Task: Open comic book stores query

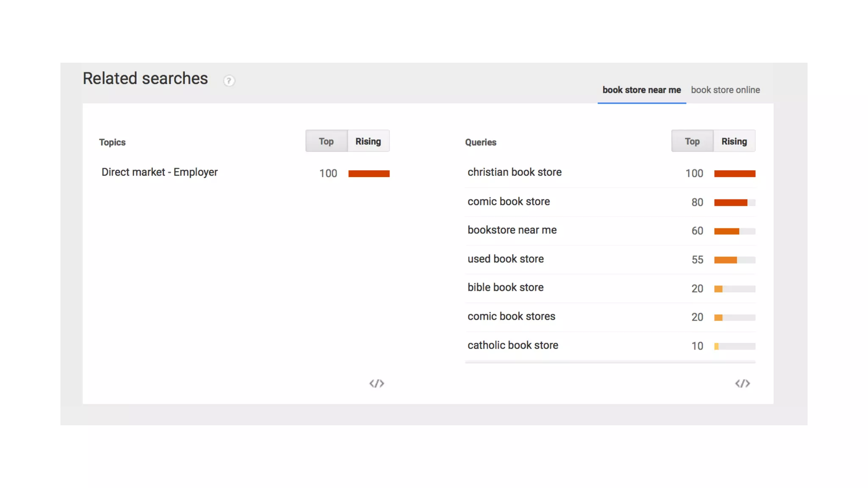Action: pyautogui.click(x=511, y=316)
